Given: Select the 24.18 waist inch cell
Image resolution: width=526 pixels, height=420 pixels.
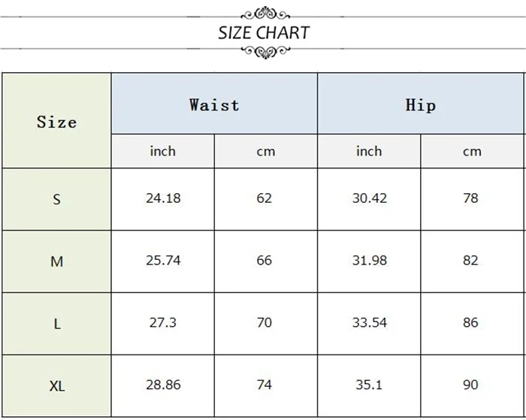Looking at the screenshot, I should pos(163,199).
